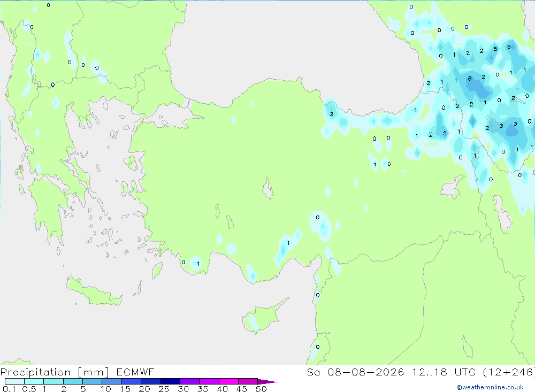Click the legend label "10"

[106, 389]
